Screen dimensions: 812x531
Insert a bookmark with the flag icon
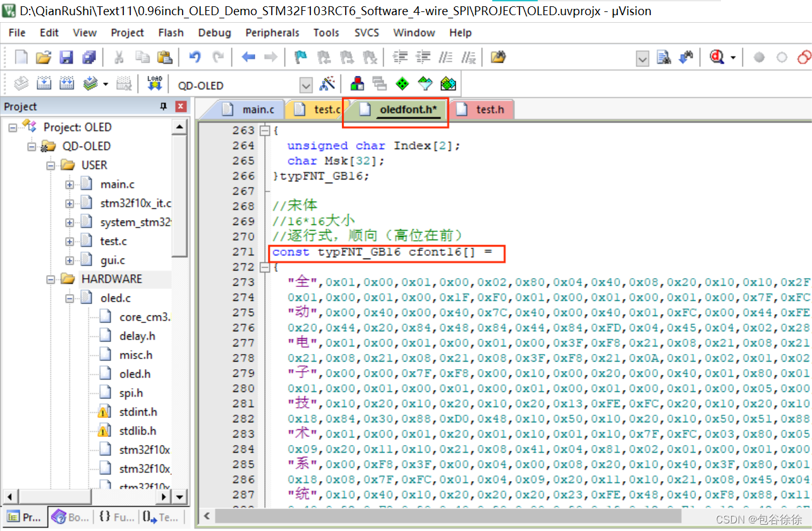pyautogui.click(x=301, y=58)
